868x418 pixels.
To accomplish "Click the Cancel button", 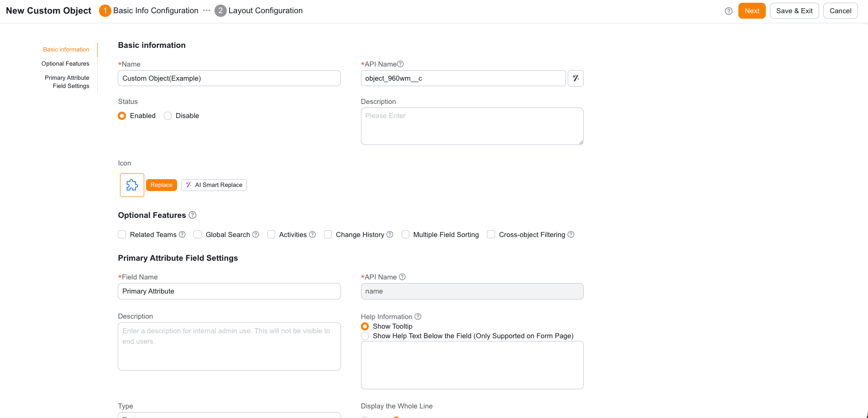I will (841, 11).
